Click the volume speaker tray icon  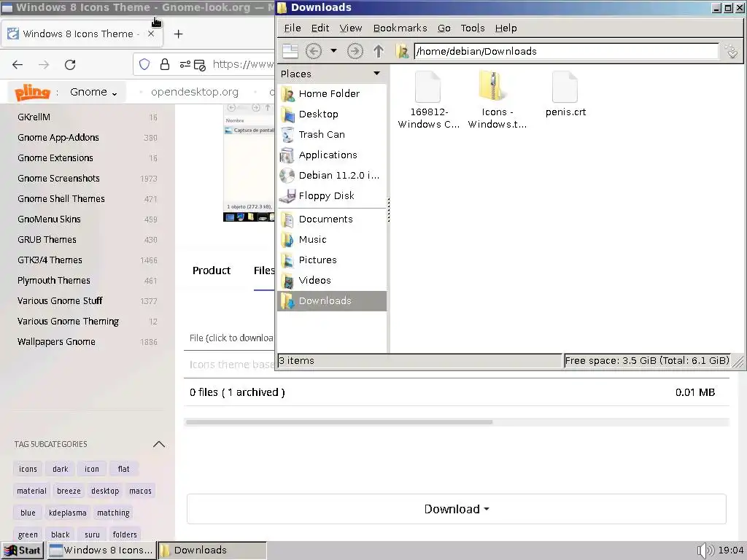point(705,551)
